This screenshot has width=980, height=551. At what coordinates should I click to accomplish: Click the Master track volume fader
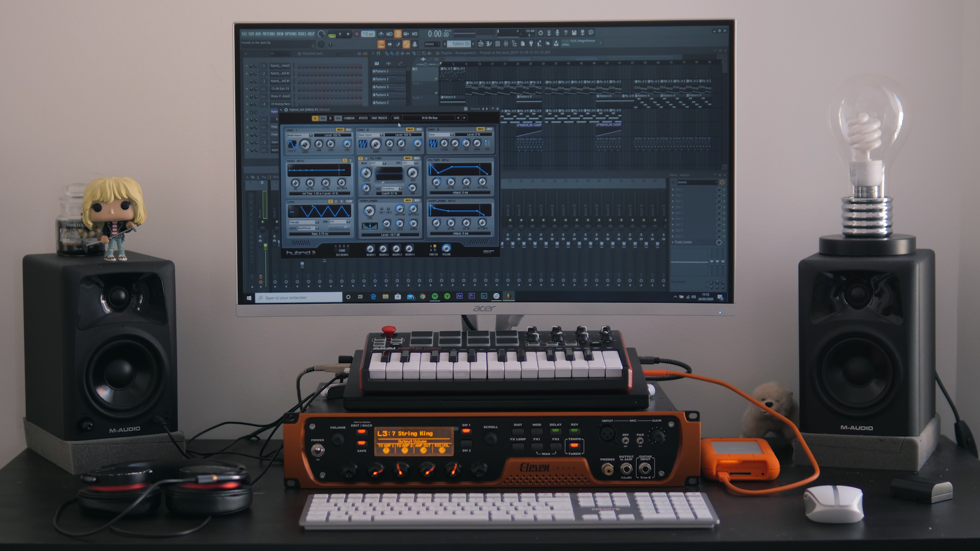265,246
